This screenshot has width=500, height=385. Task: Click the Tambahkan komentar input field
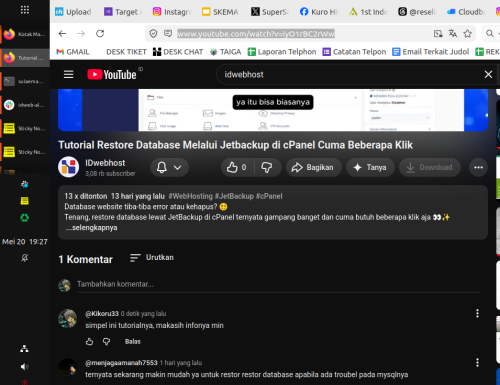point(278,284)
